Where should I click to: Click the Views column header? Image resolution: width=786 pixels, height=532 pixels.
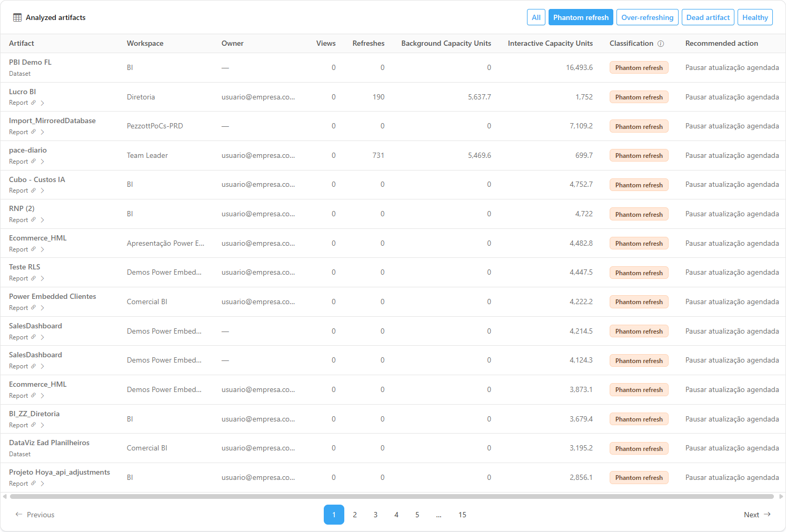(x=326, y=44)
